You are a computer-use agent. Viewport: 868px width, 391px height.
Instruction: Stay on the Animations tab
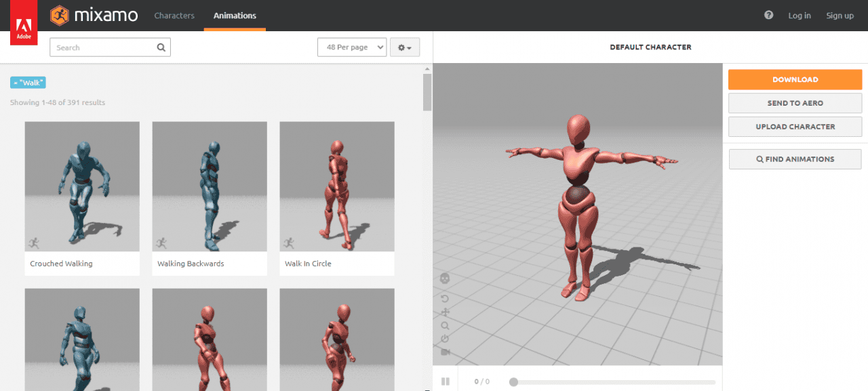tap(235, 15)
